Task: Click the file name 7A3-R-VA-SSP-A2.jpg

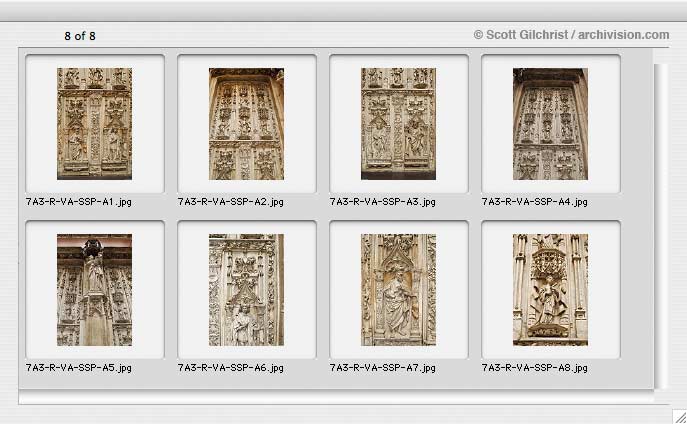Action: pyautogui.click(x=230, y=202)
